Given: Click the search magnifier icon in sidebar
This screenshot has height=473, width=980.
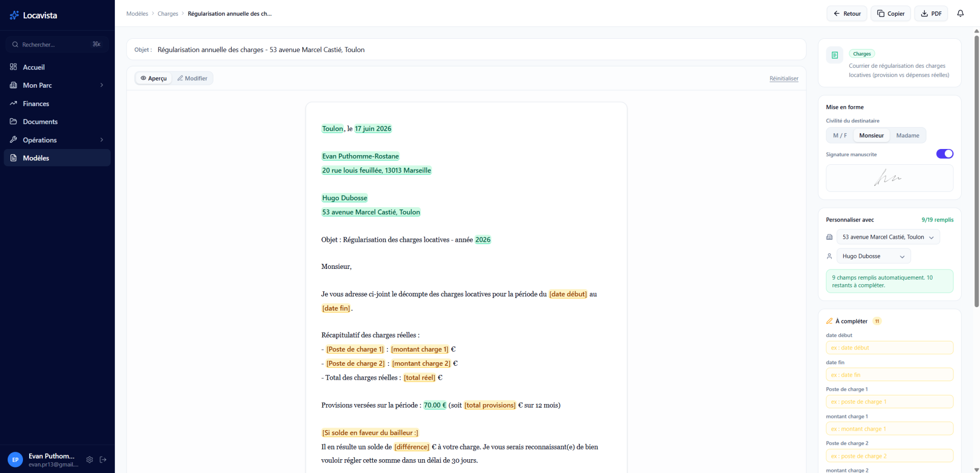Looking at the screenshot, I should (x=15, y=44).
